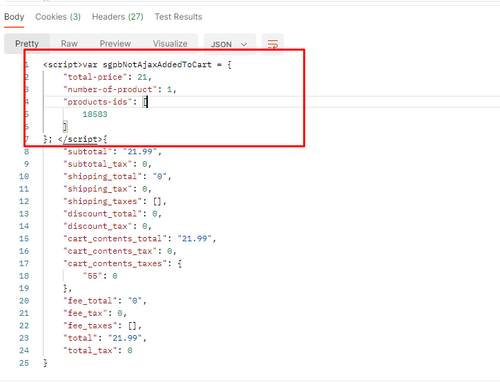Click line number 10 in the gutter
Screen dimensions: 500x390
click(24, 176)
